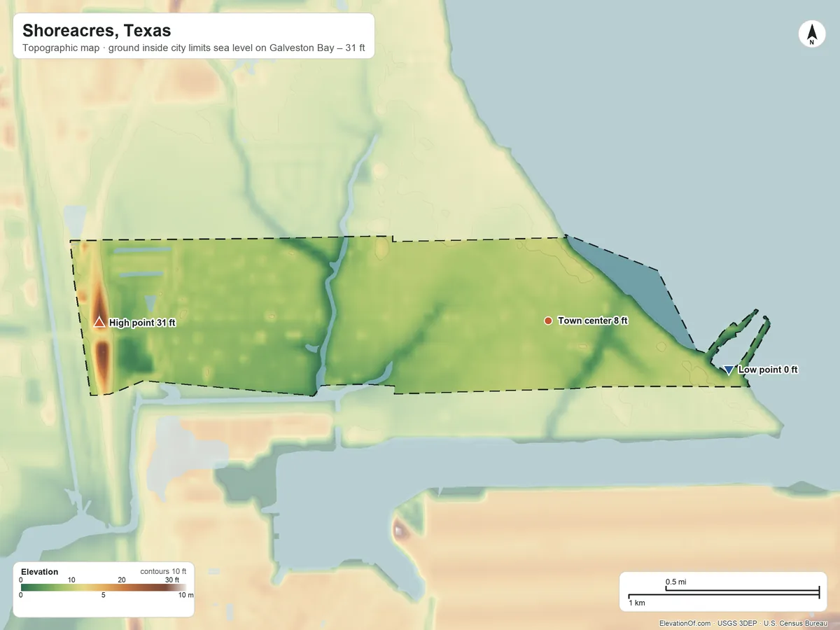Click the "1 km" scale label
Screen dimensions: 840x630
click(x=636, y=603)
